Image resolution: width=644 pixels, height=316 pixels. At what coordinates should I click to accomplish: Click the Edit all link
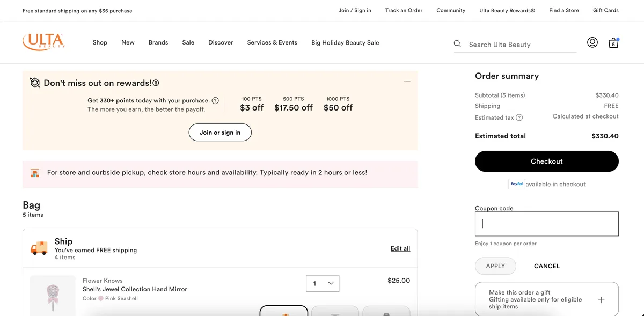[400, 248]
